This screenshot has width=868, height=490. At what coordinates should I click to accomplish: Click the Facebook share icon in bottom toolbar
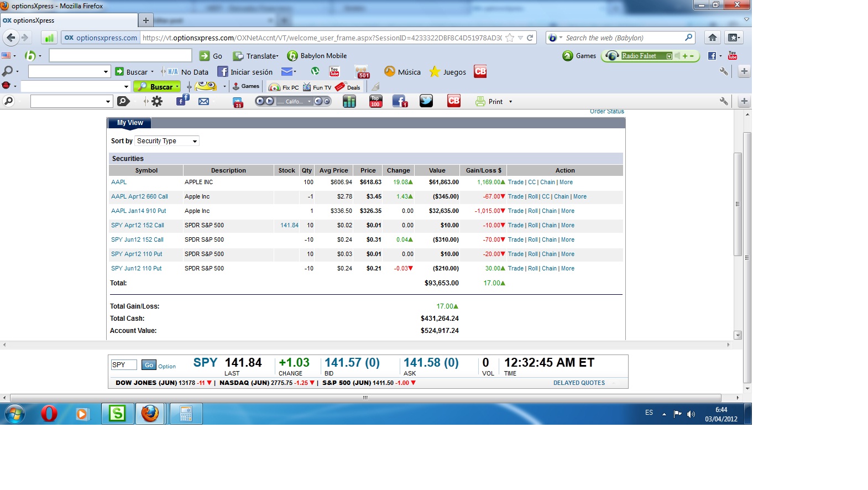point(182,100)
